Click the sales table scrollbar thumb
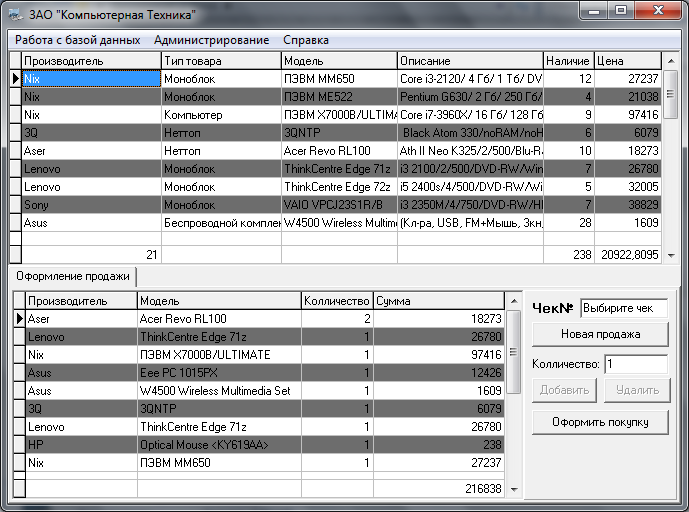Screen dimensions: 689x512 coord(513,352)
